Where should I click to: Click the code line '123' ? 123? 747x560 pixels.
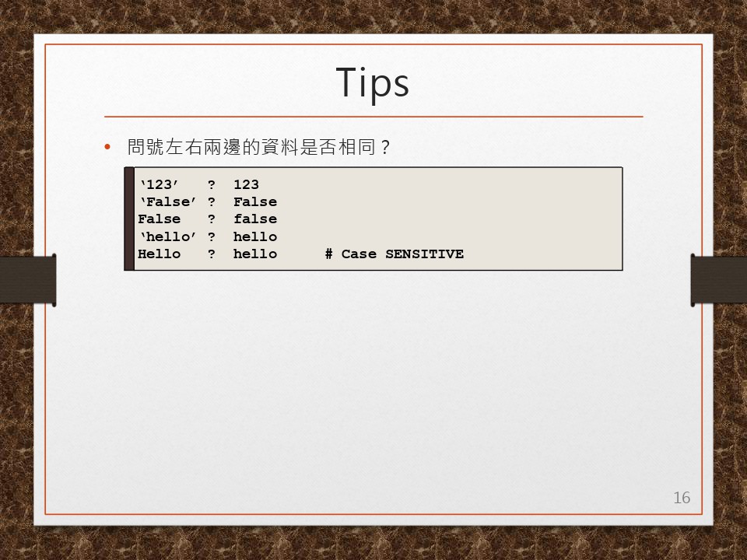199,185
